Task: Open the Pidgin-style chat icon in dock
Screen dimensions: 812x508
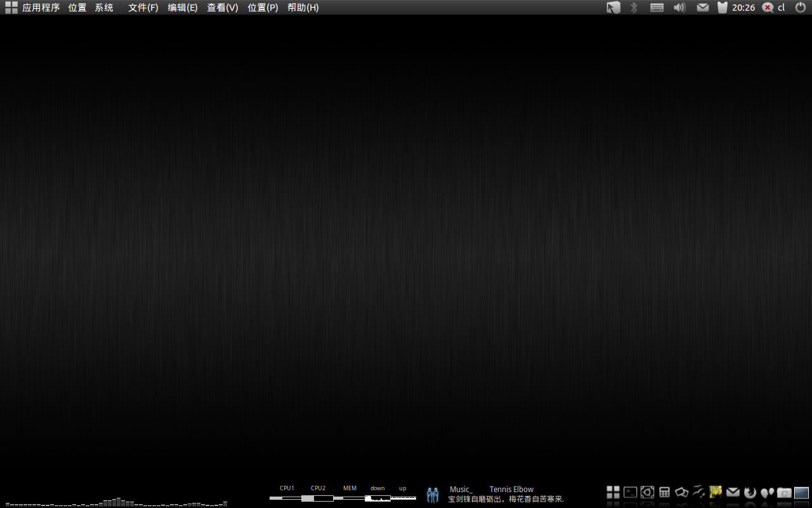Action: point(767,493)
